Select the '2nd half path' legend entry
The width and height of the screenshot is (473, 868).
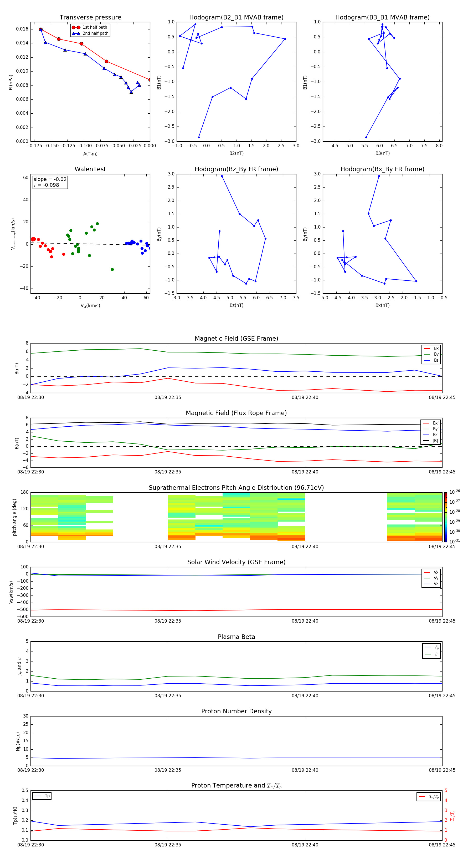tap(90, 33)
